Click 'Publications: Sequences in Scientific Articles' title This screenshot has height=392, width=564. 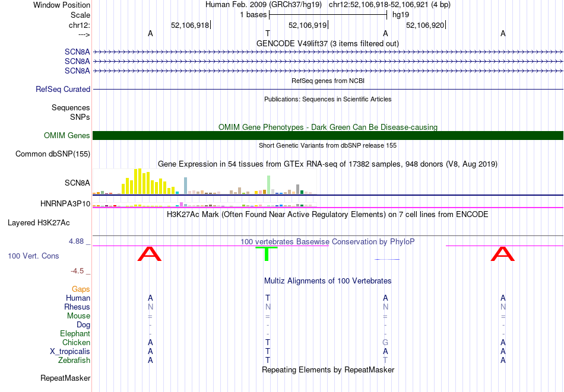328,99
